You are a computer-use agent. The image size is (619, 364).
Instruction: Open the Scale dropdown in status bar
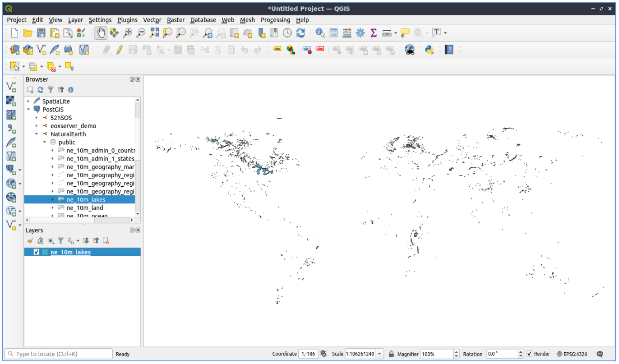(x=379, y=354)
